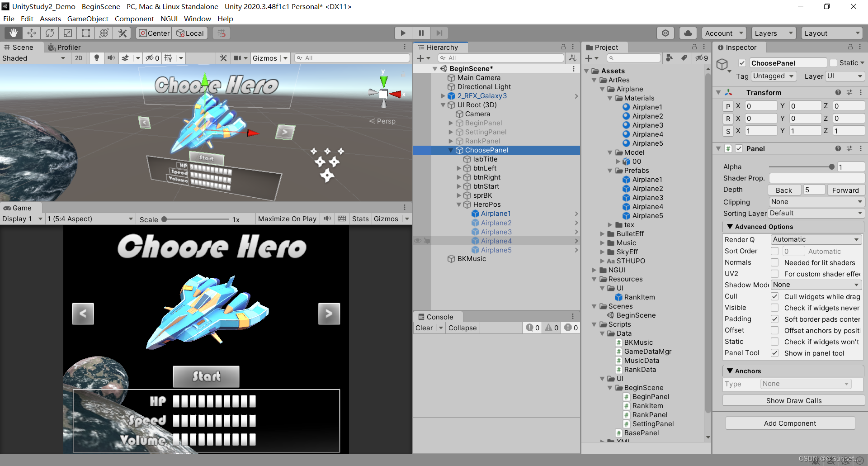Open Transform preset settings icon
This screenshot has width=868, height=466.
(849, 92)
